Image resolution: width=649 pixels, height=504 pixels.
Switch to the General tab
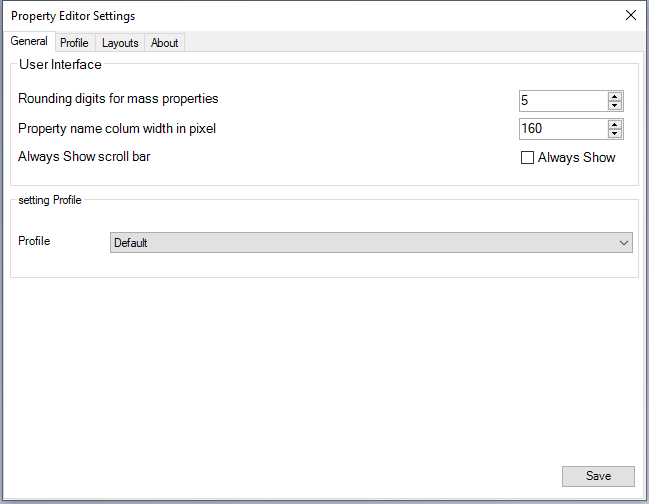coord(29,41)
